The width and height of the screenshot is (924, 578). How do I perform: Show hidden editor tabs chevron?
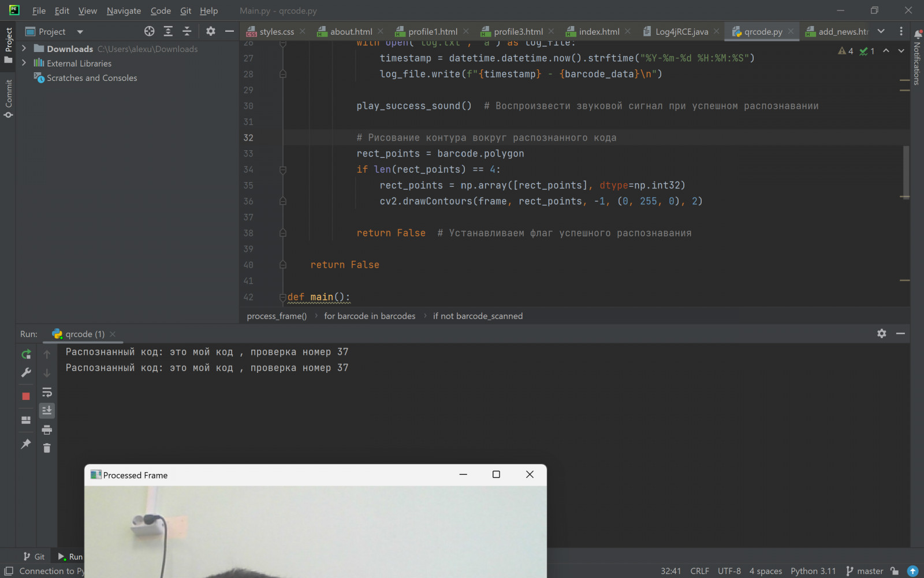pyautogui.click(x=881, y=31)
